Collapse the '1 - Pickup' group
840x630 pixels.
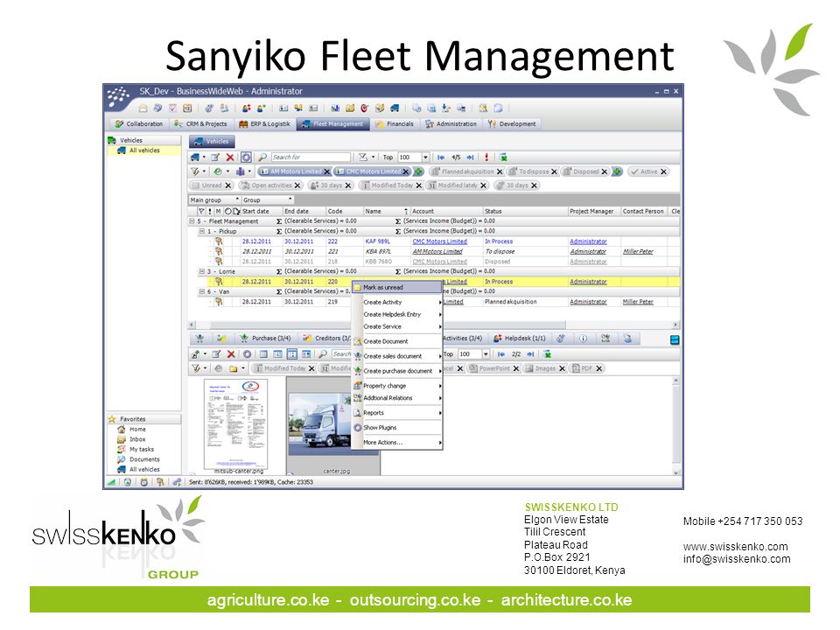tap(202, 231)
